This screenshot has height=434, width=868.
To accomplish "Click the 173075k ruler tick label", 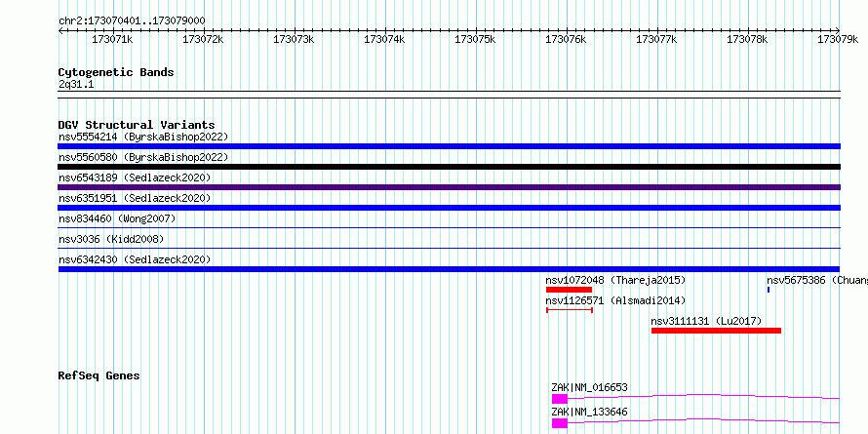I will coord(476,39).
